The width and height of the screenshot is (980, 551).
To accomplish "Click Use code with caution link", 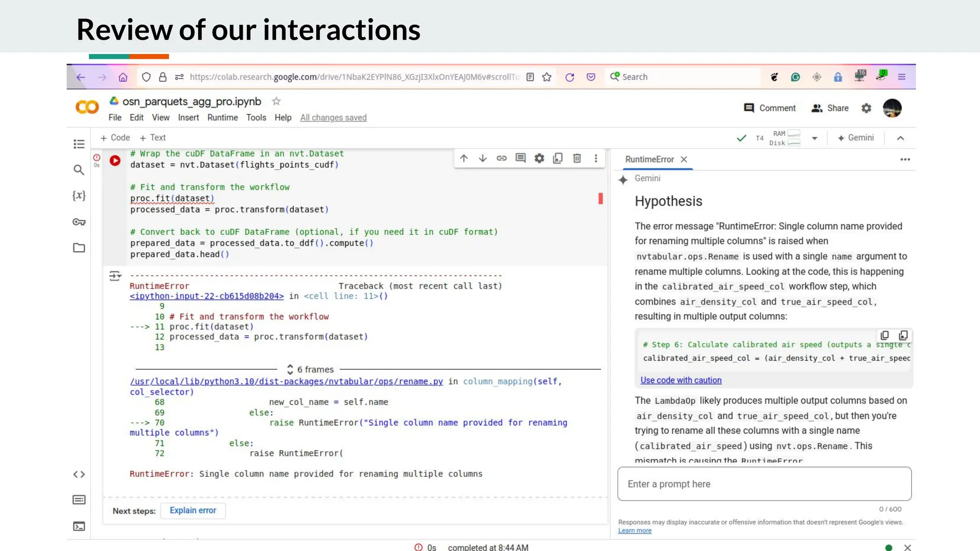I will click(681, 380).
